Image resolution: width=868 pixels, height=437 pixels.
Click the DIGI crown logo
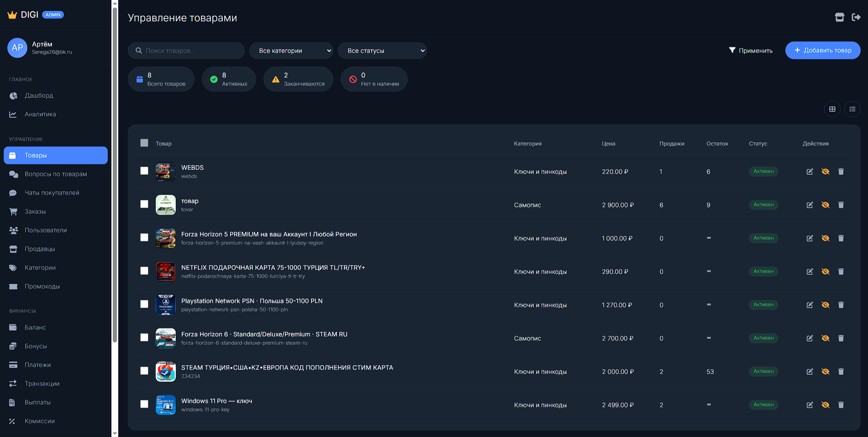point(12,15)
